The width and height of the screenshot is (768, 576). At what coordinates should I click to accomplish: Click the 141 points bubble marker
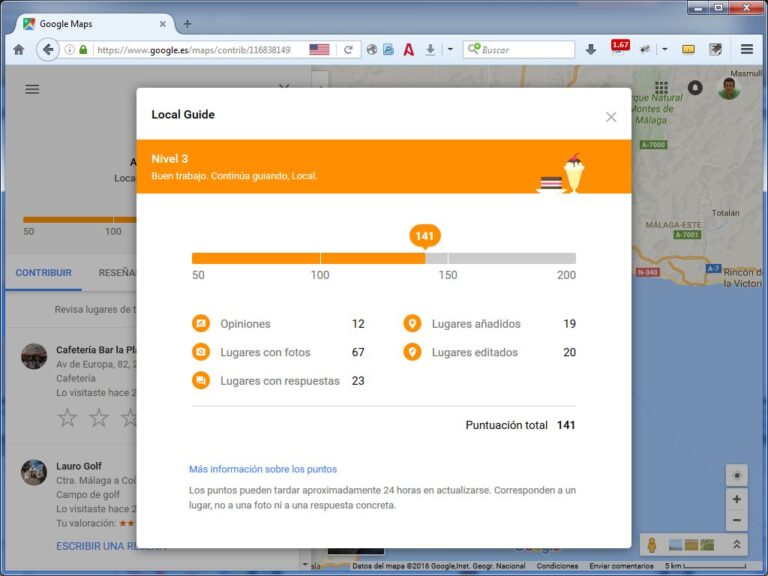pyautogui.click(x=425, y=236)
